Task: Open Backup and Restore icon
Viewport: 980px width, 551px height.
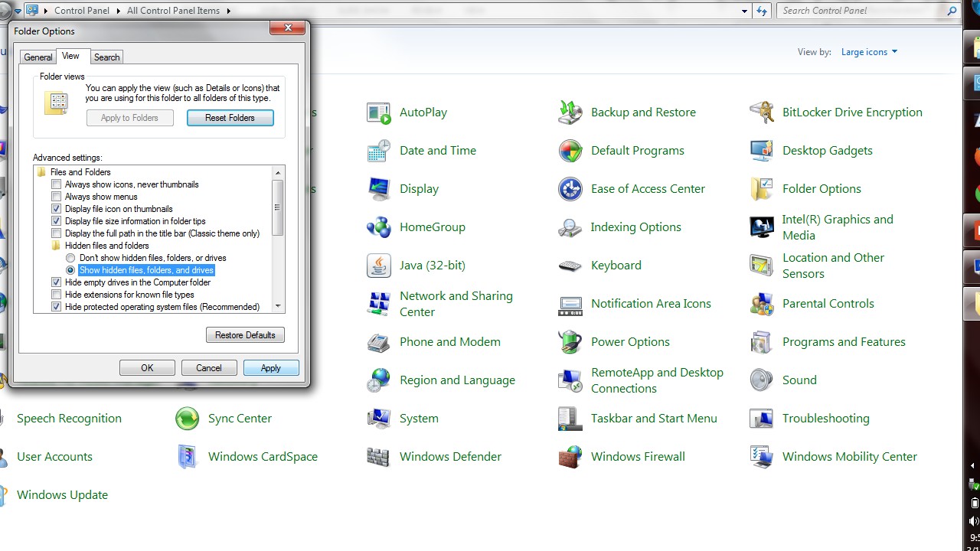Action: [x=570, y=112]
